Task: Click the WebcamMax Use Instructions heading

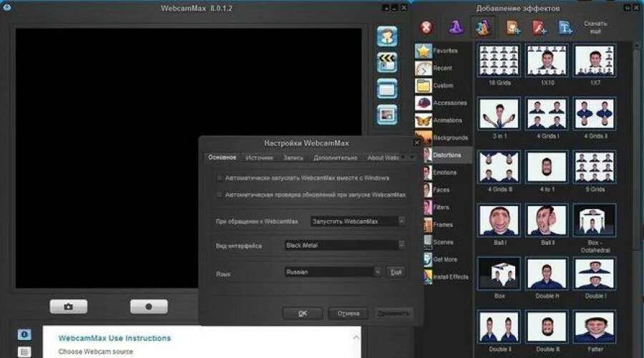Action: pyautogui.click(x=114, y=338)
